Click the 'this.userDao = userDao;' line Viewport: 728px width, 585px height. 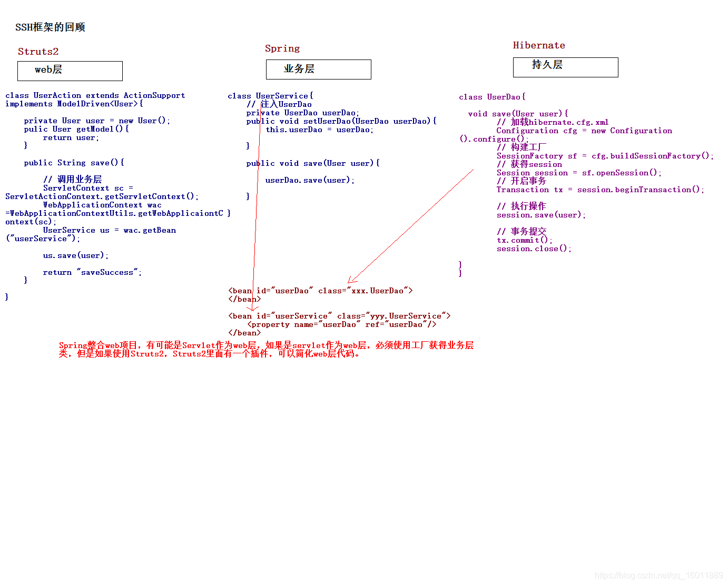pyautogui.click(x=319, y=130)
